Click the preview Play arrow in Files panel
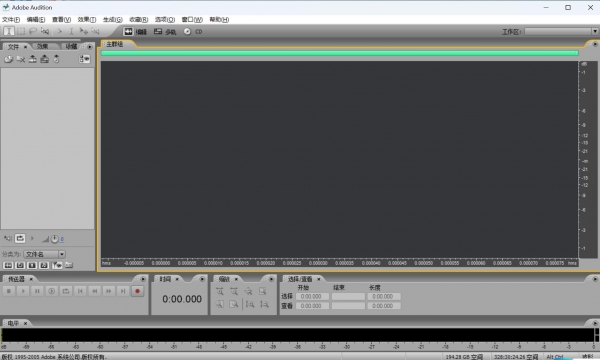Screen dimensions: 600x360 (32, 239)
